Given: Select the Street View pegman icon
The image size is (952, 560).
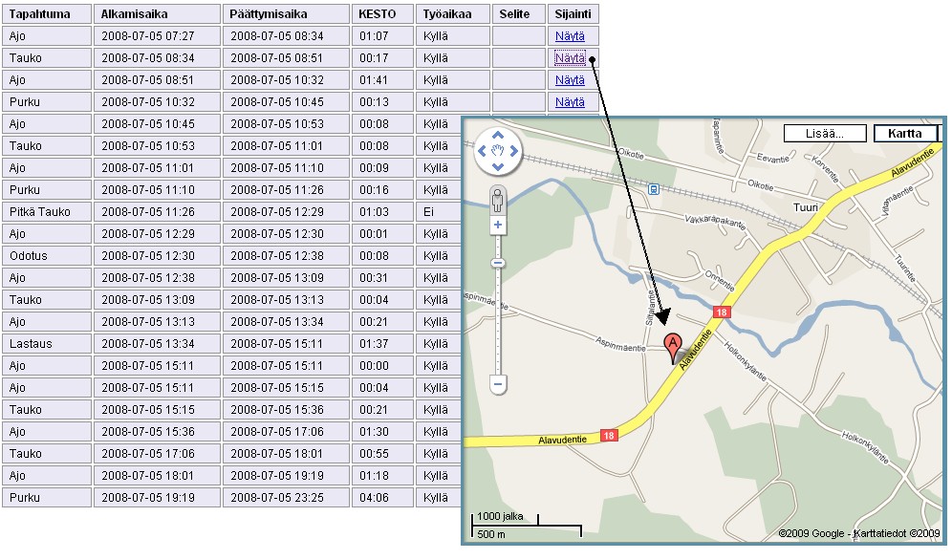Looking at the screenshot, I should pyautogui.click(x=498, y=201).
